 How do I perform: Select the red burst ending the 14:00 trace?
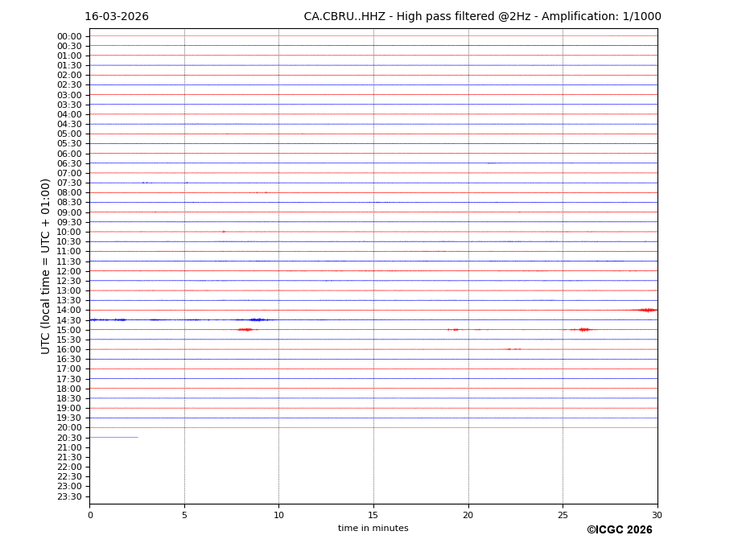pos(646,310)
